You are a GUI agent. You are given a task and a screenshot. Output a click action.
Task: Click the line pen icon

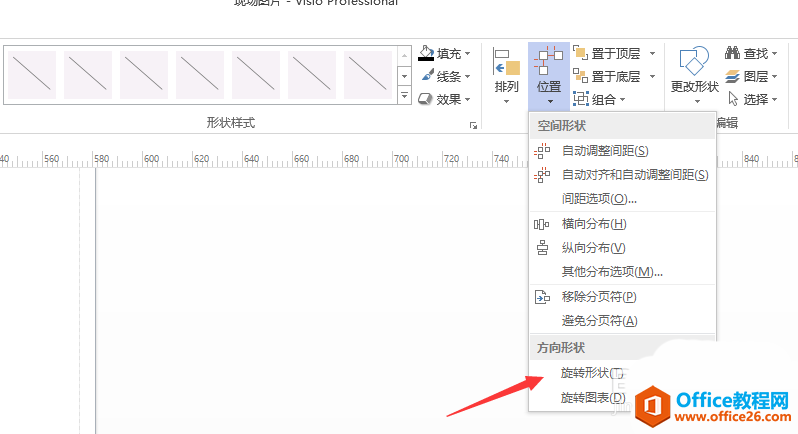pos(428,76)
